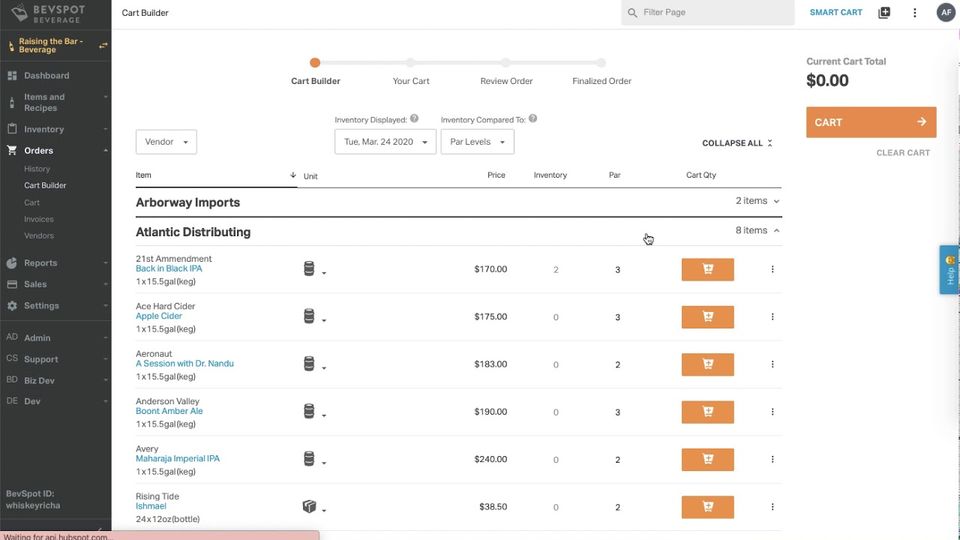Open the Par Levels comparison dropdown
This screenshot has height=540, width=960.
point(477,142)
